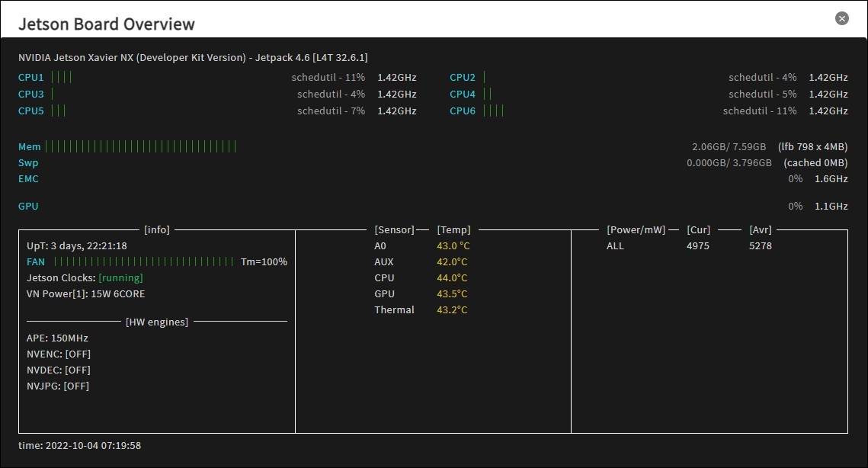Click the Jetson Clocks [running] status
868x468 pixels.
click(x=120, y=277)
